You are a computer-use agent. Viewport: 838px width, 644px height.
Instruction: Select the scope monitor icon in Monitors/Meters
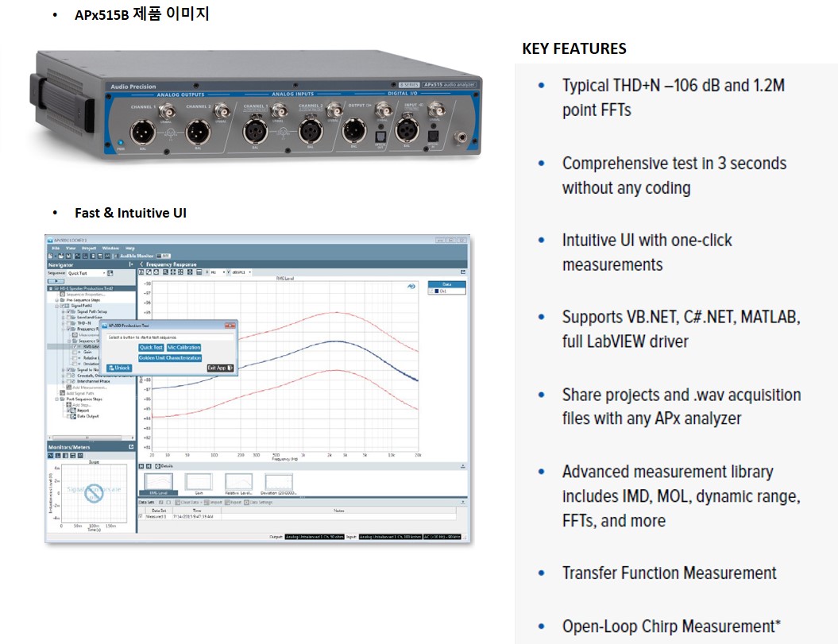click(51, 455)
